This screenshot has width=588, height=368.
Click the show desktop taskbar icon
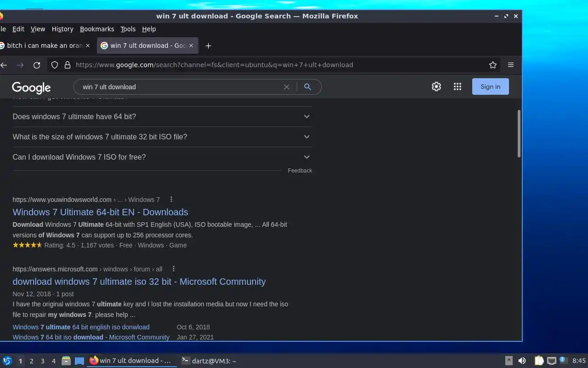click(x=79, y=361)
